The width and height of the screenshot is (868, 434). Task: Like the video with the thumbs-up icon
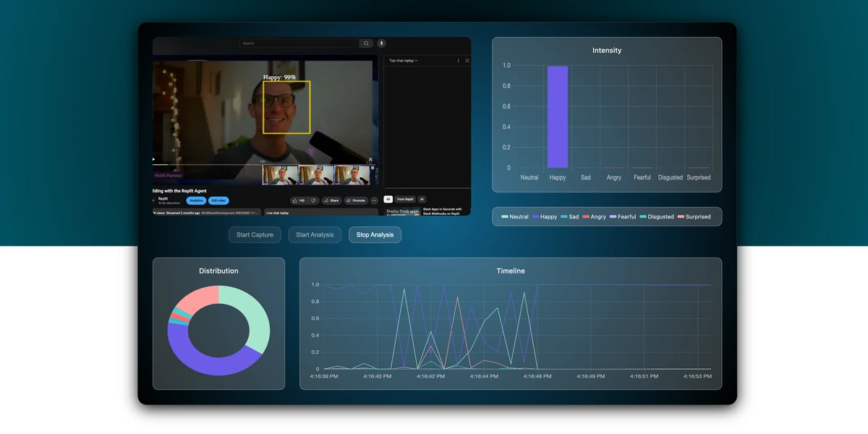[x=296, y=200]
